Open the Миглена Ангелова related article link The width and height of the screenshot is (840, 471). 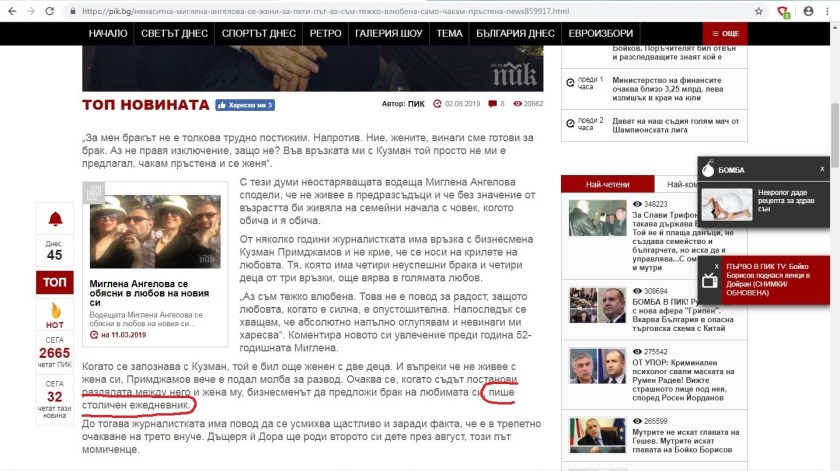pyautogui.click(x=149, y=290)
